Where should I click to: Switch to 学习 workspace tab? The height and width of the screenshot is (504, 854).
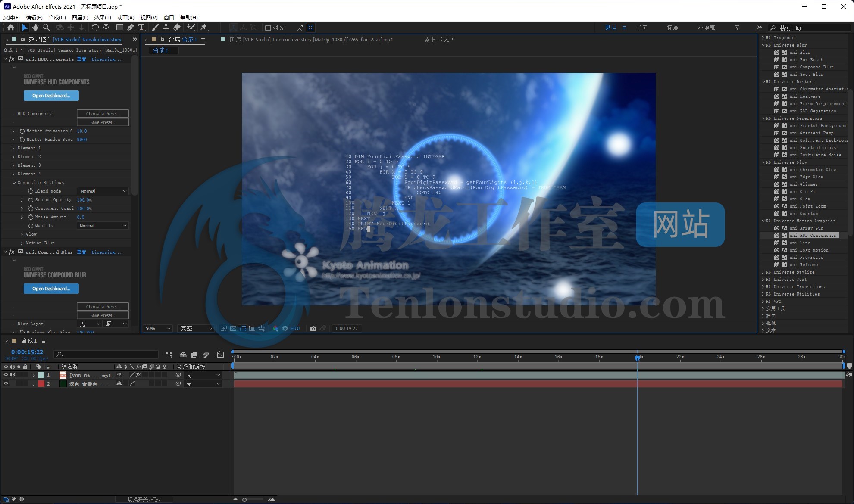(642, 28)
